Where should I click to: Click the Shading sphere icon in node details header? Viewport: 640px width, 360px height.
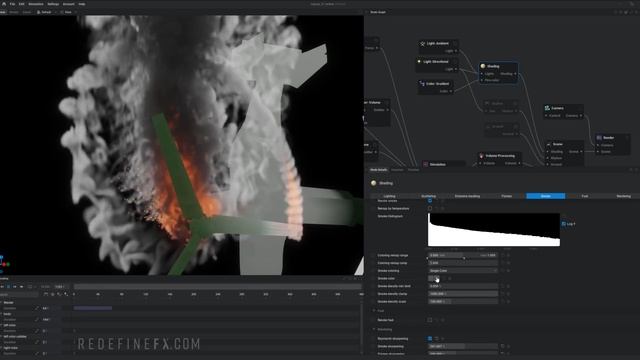point(373,183)
